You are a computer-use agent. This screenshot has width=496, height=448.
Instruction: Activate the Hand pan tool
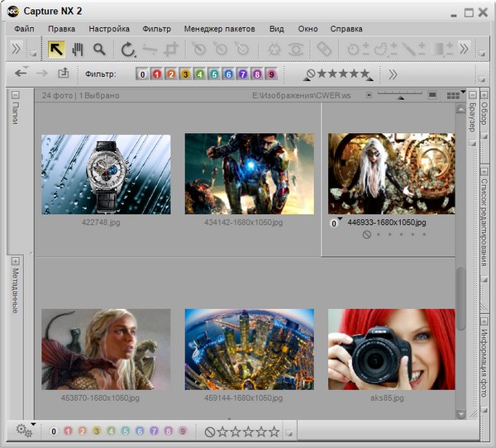tap(78, 50)
